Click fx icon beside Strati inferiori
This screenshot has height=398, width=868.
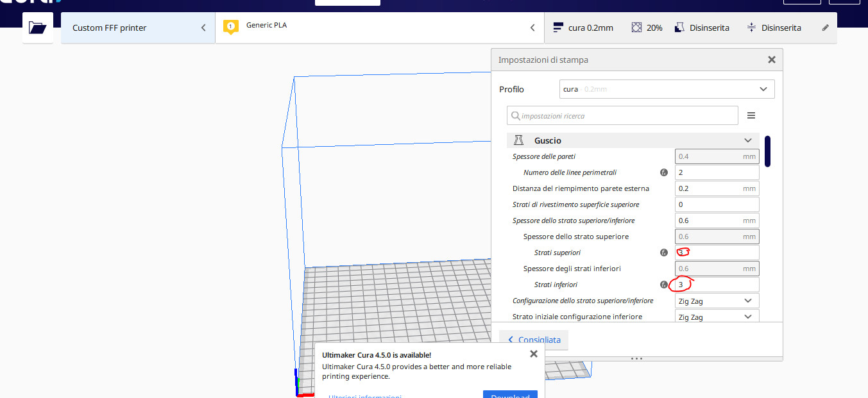pyautogui.click(x=664, y=285)
